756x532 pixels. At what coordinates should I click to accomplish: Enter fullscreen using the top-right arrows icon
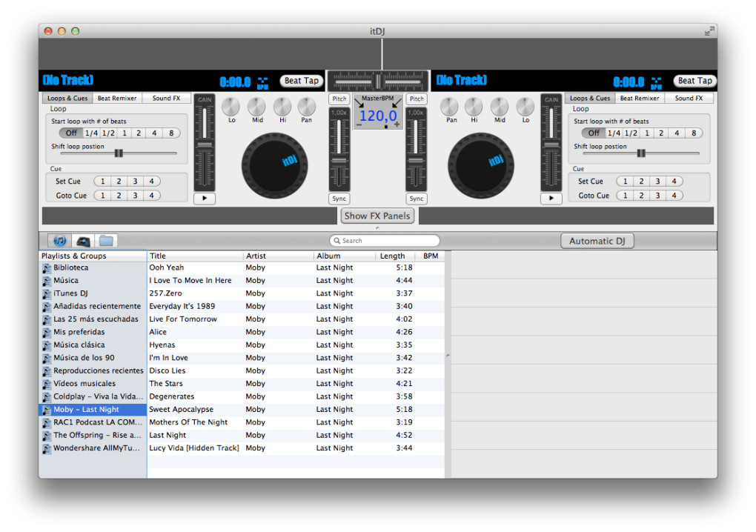tap(709, 31)
